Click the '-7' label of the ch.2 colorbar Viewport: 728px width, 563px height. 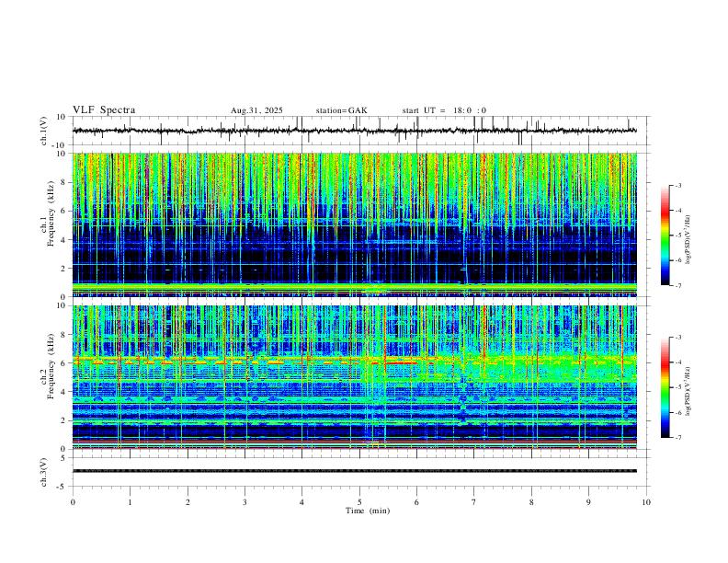click(x=677, y=438)
